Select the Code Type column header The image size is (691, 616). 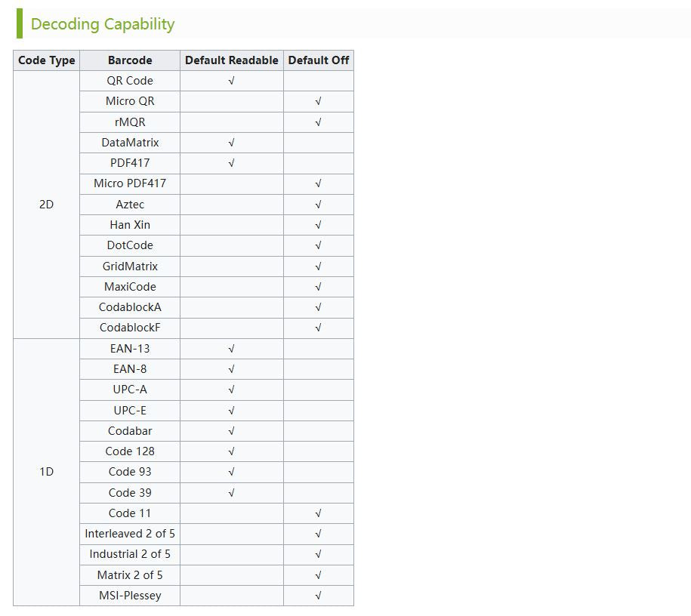(x=46, y=60)
